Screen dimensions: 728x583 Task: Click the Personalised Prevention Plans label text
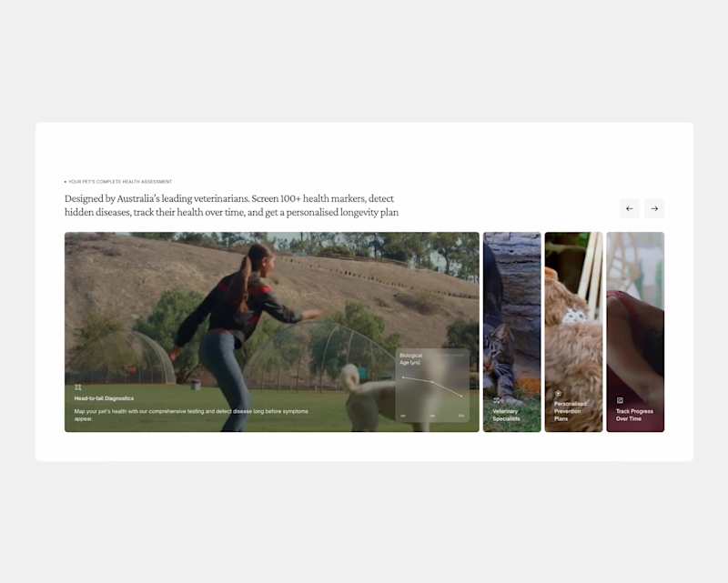(x=571, y=411)
